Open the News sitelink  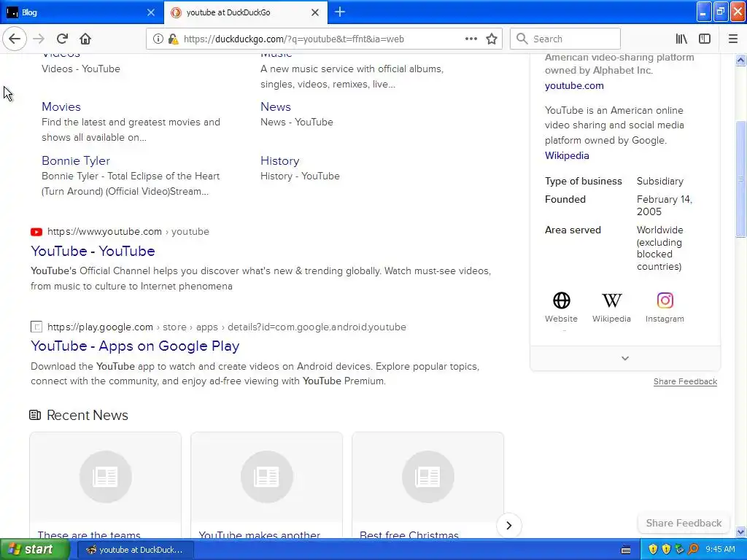tap(275, 106)
